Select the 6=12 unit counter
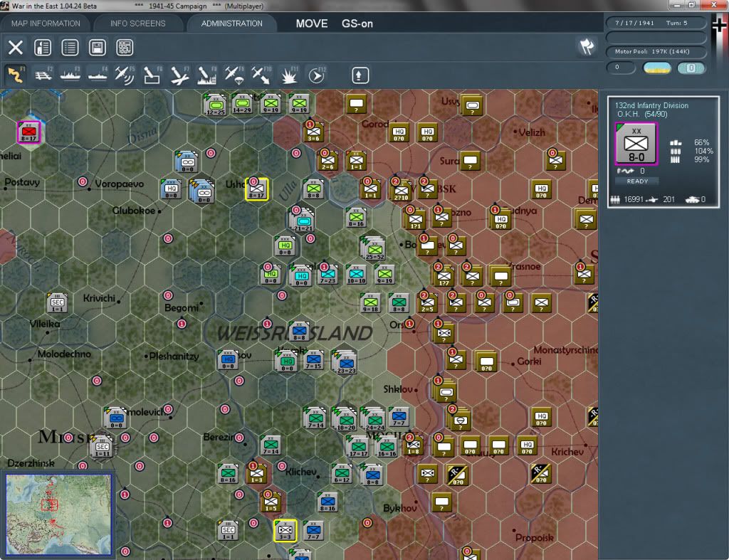The height and width of the screenshot is (560, 729). tap(342, 474)
